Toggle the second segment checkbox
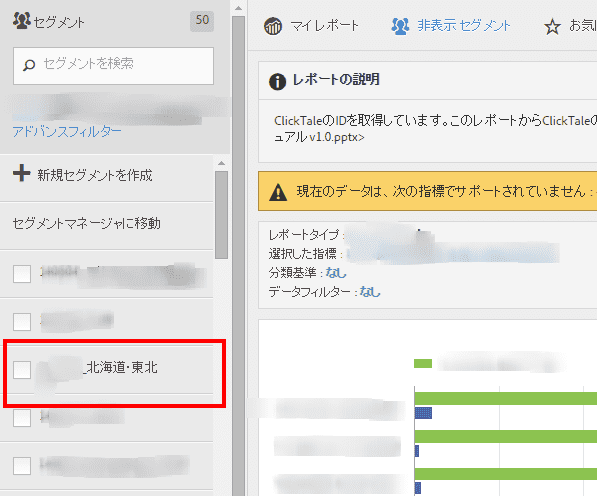 click(x=22, y=322)
